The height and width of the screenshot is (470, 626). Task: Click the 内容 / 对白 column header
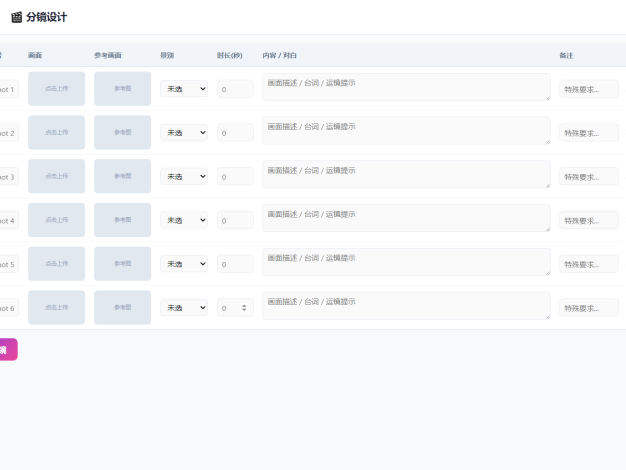279,56
